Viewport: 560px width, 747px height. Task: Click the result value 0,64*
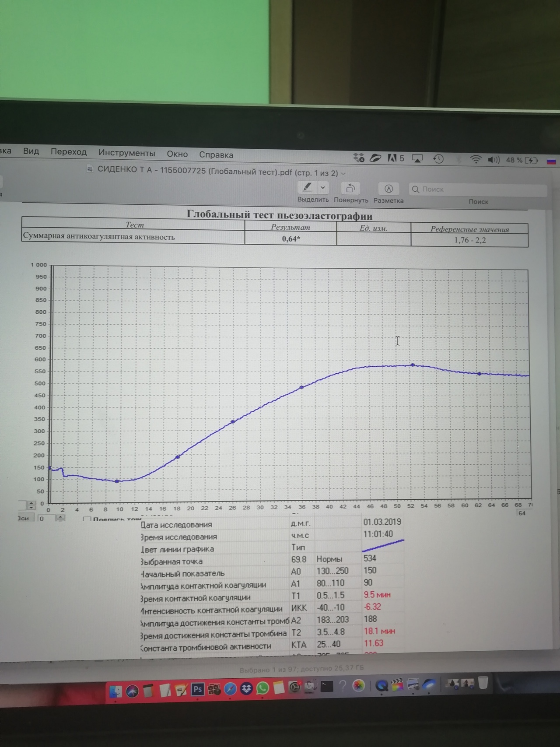click(291, 238)
